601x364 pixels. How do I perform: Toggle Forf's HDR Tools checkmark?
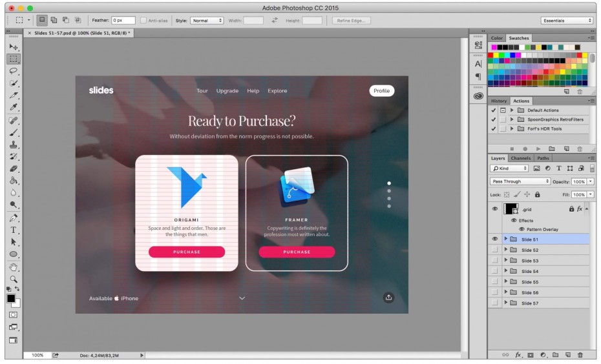click(x=493, y=128)
